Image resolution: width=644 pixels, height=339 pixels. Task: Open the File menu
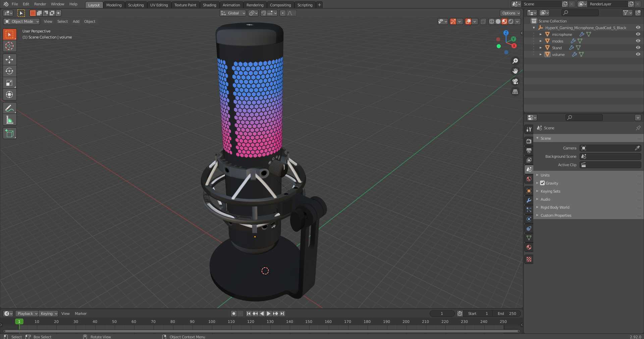coord(15,4)
